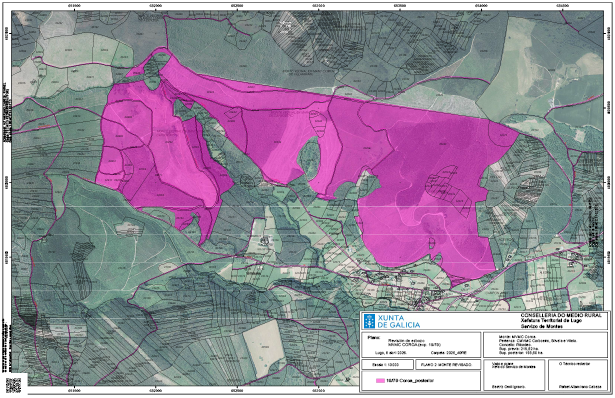The width and height of the screenshot is (615, 398).
Task: Click the 'Monte: MVMC Corga' line
Action: click(x=517, y=336)
